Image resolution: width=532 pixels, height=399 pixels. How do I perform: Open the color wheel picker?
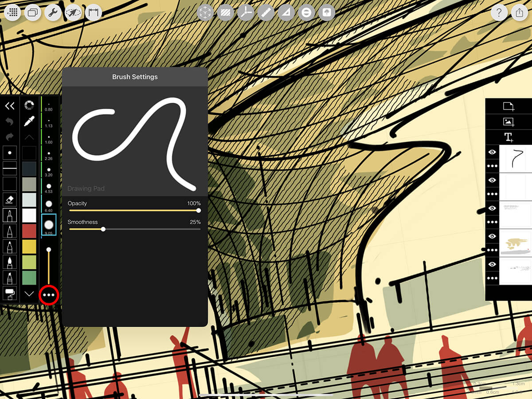[29, 106]
